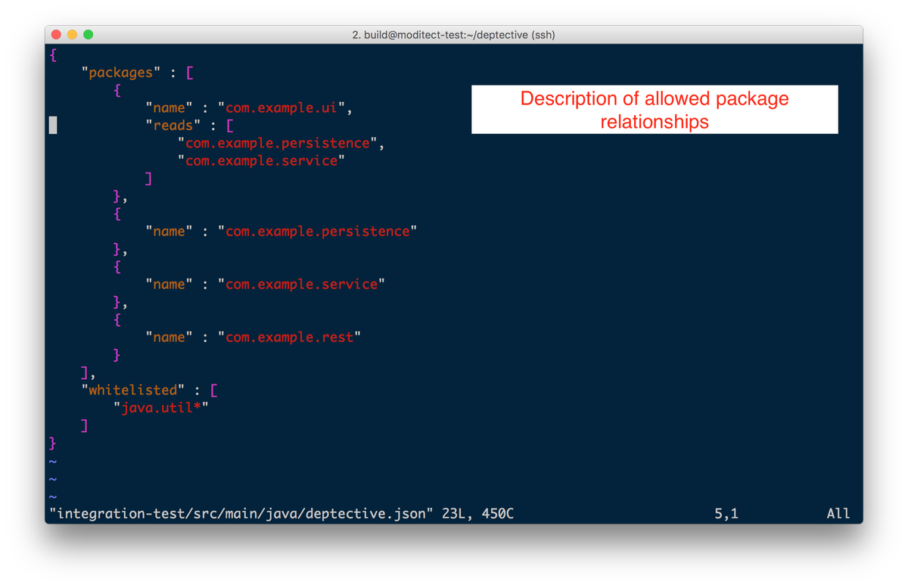
Task: Click the yellow minimize button
Action: 73,35
